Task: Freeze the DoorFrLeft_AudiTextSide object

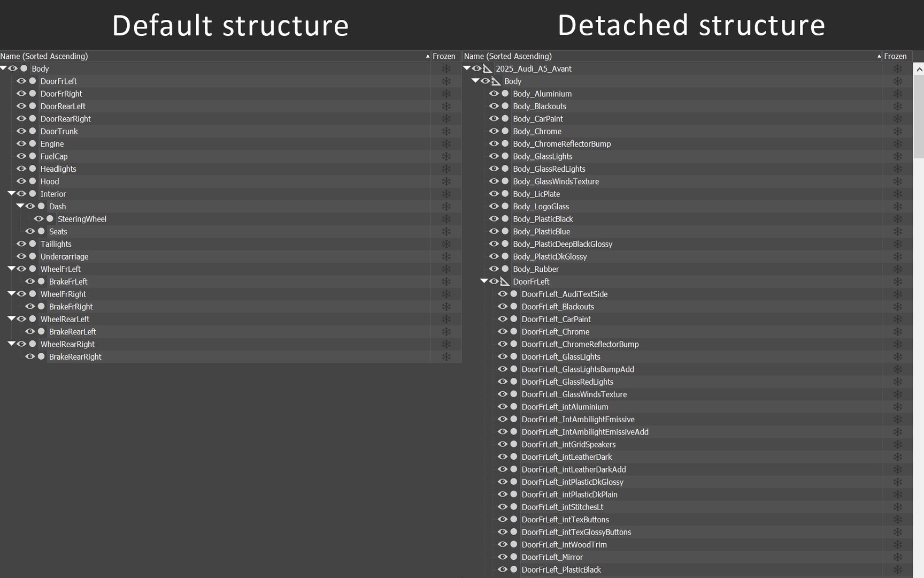Action: (x=898, y=294)
